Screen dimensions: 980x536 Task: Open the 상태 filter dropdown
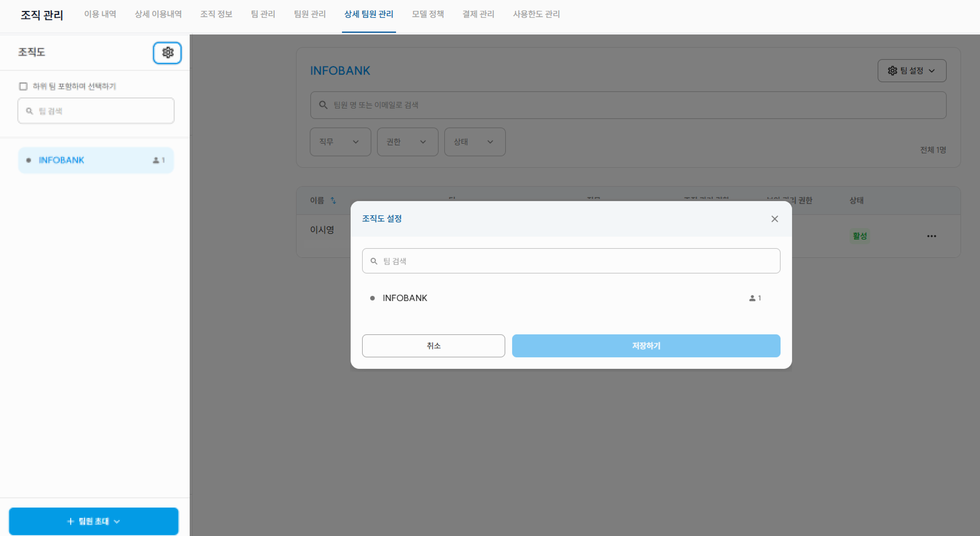(474, 142)
